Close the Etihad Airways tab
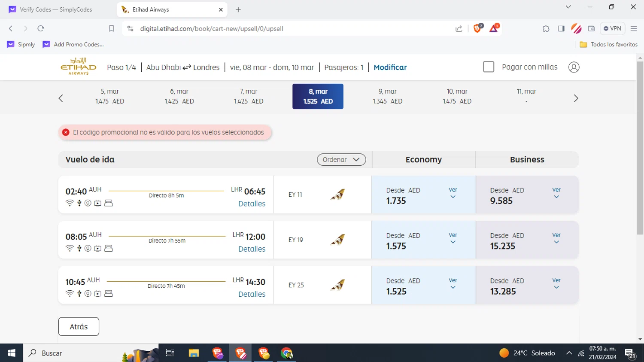 (221, 9)
